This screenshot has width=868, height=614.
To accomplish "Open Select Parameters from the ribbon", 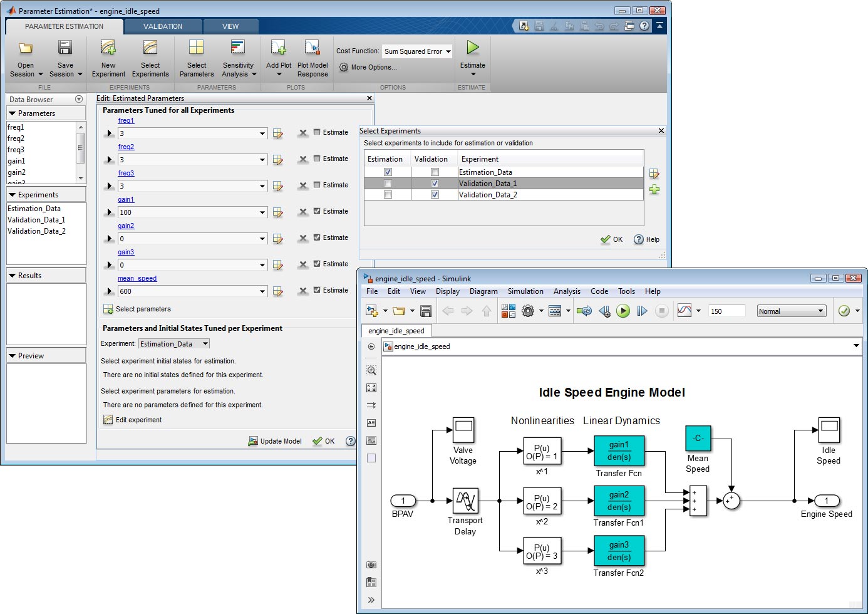I will [x=197, y=58].
